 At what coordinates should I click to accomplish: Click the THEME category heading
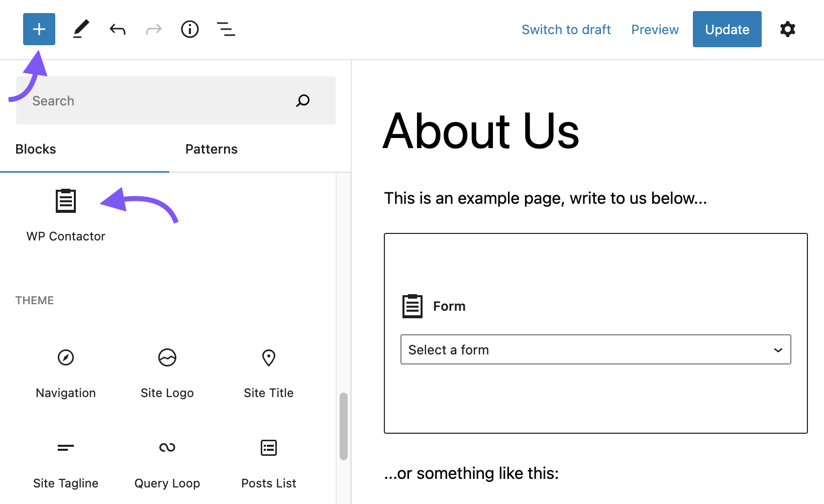pos(35,300)
